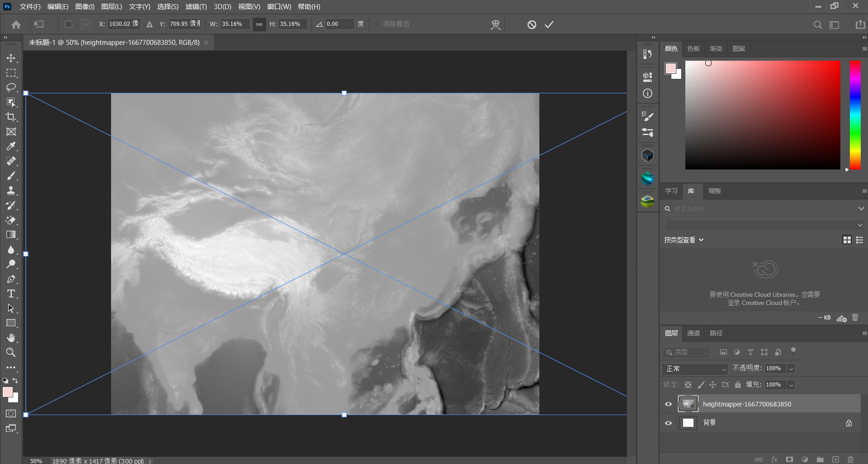Click the hue slider strip
Screen dimensions: 868x464
tap(855, 115)
